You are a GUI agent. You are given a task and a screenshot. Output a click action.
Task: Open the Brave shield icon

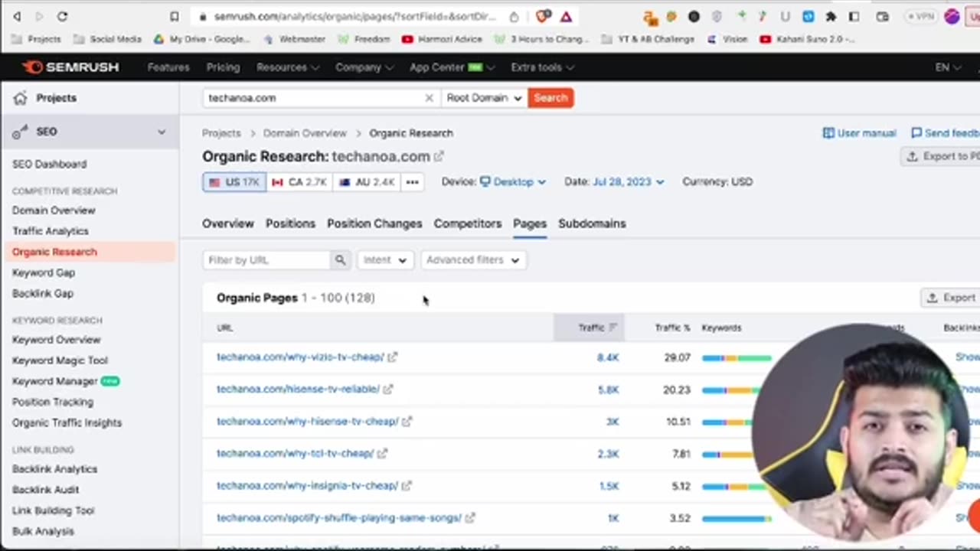click(x=544, y=16)
